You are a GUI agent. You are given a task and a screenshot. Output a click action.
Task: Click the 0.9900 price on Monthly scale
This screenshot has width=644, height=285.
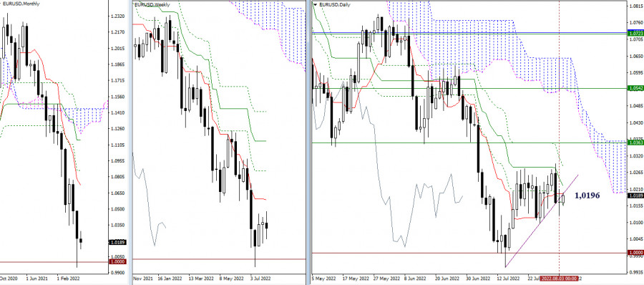point(117,273)
